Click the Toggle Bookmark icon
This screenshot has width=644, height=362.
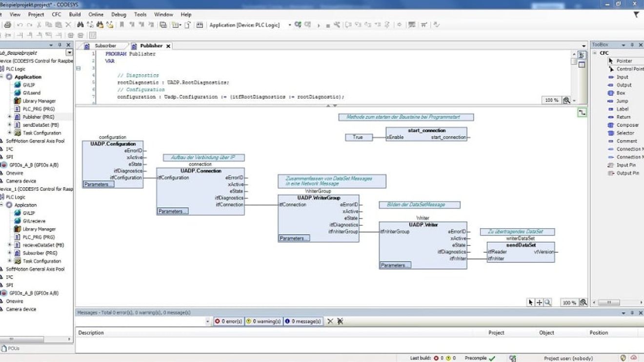[x=122, y=25]
